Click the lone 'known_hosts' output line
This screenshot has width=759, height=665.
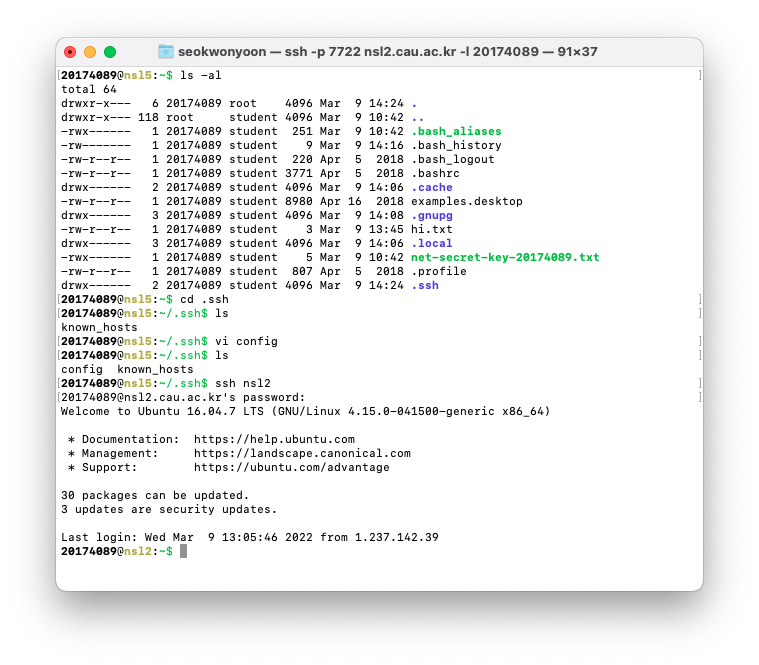(x=99, y=327)
